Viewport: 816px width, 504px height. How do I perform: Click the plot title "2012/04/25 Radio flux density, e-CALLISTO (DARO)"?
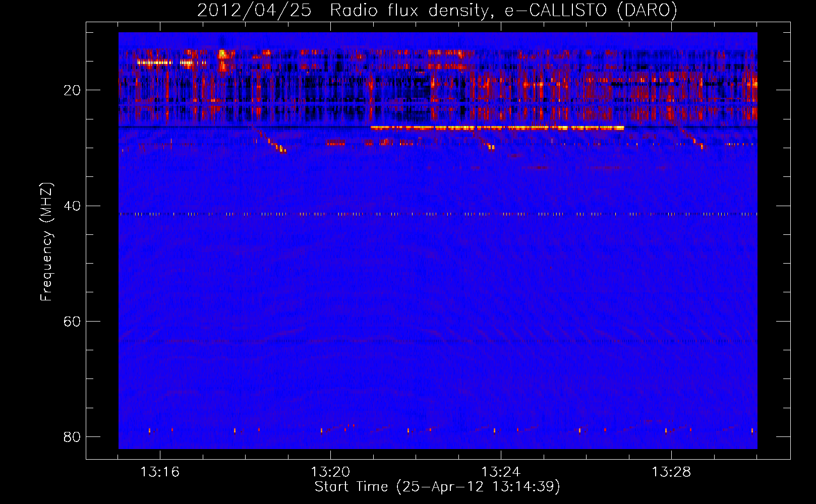437,10
